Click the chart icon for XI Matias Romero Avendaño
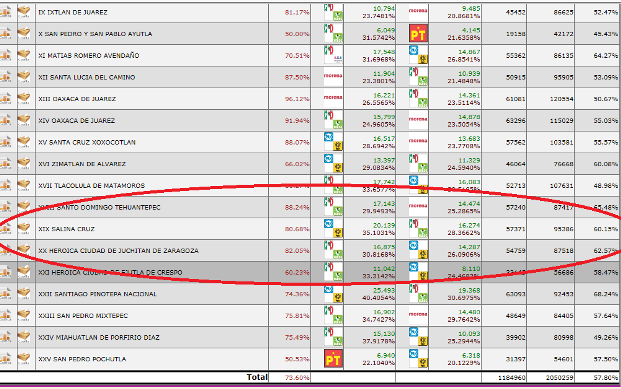The width and height of the screenshot is (621, 389). [5, 55]
